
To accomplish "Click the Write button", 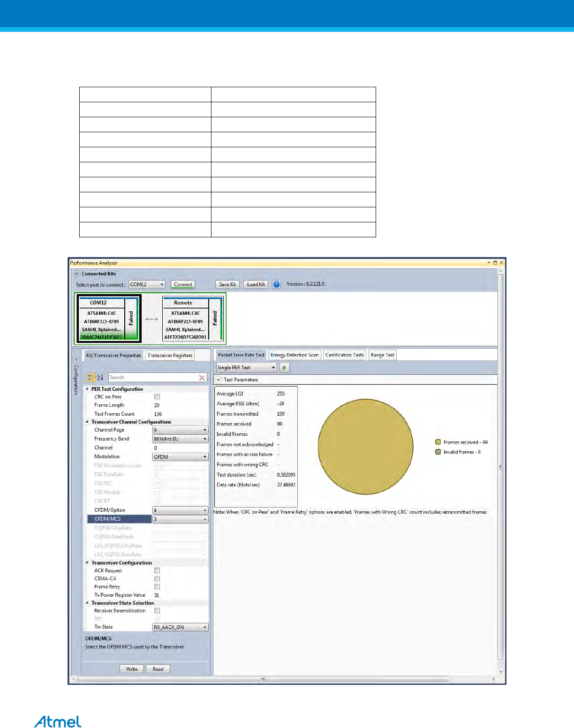I will tap(132, 669).
